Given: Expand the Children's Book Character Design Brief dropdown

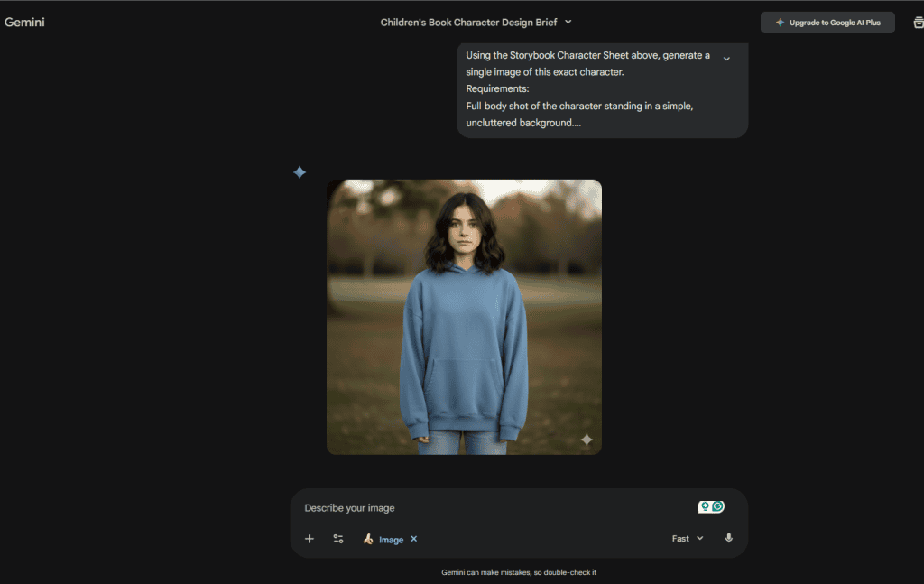Looking at the screenshot, I should (x=568, y=22).
